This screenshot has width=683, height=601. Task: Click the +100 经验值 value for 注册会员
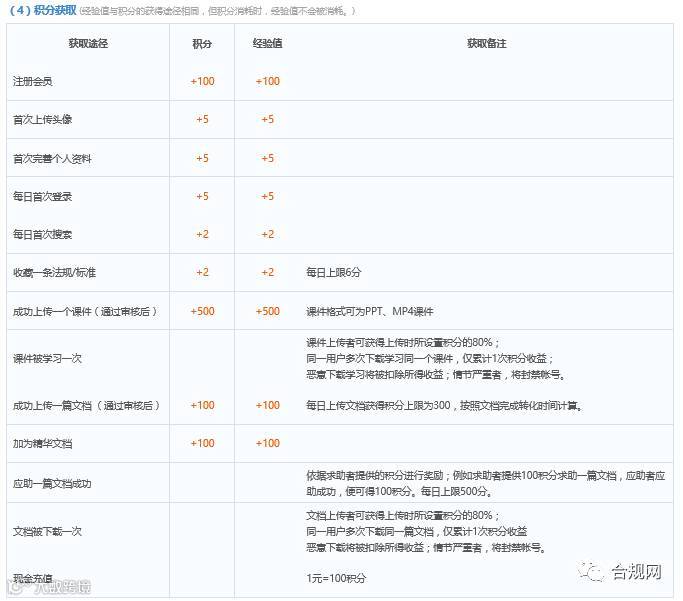click(267, 81)
